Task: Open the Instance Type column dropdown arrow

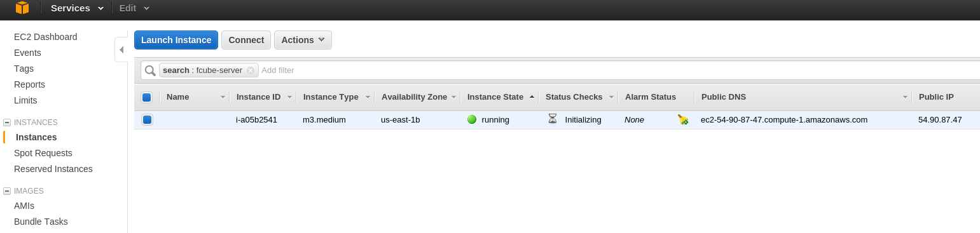Action: point(368,97)
